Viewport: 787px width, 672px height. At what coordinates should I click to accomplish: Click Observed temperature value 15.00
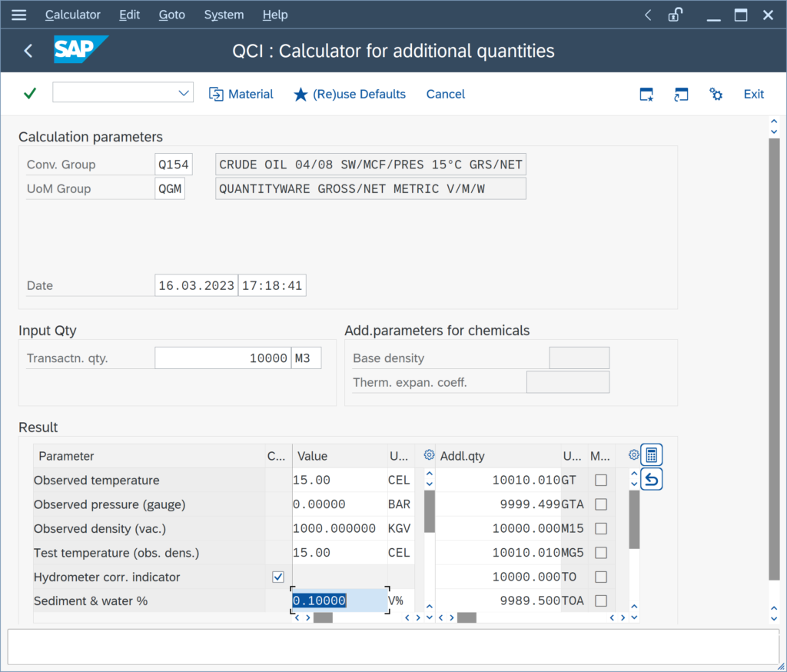(x=340, y=480)
